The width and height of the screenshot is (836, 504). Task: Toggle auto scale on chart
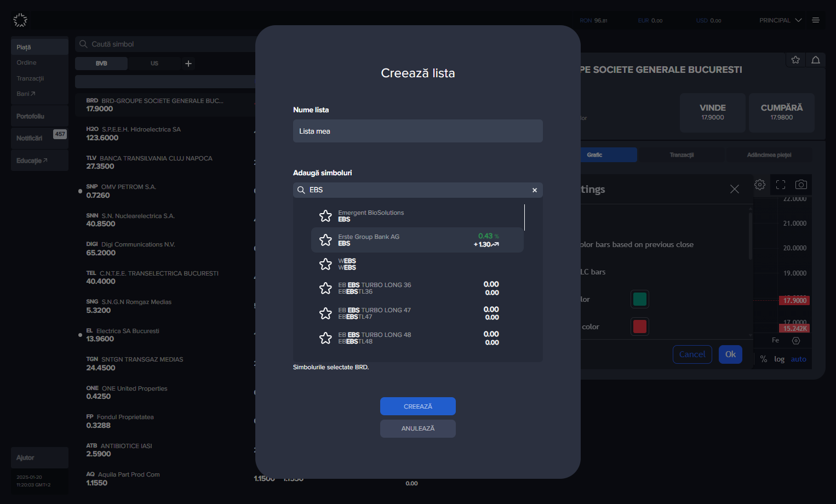click(x=799, y=359)
